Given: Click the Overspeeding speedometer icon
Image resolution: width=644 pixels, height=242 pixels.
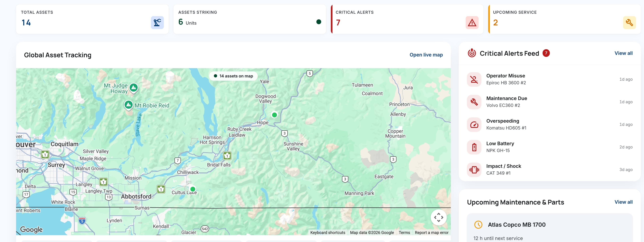Looking at the screenshot, I should [474, 124].
